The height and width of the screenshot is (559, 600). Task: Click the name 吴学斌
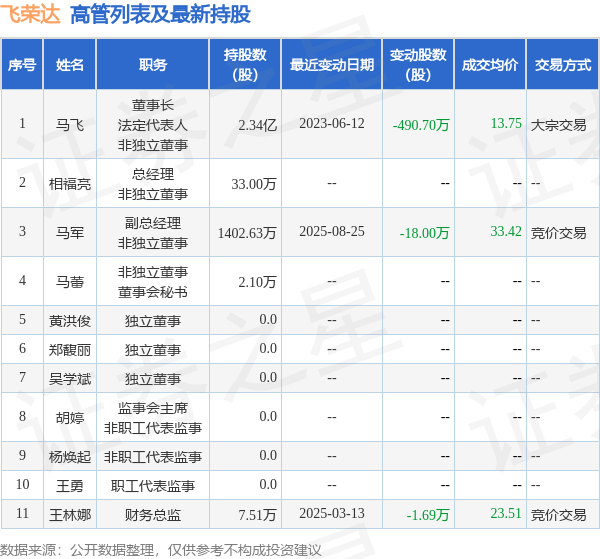coord(70,379)
